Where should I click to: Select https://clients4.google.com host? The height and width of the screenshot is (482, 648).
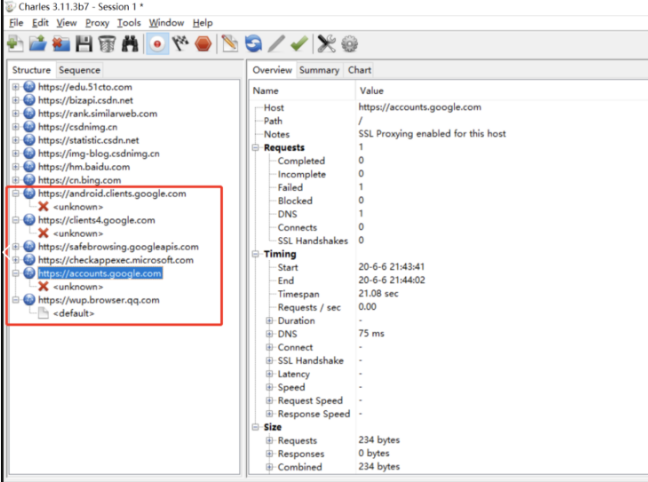[x=97, y=220]
